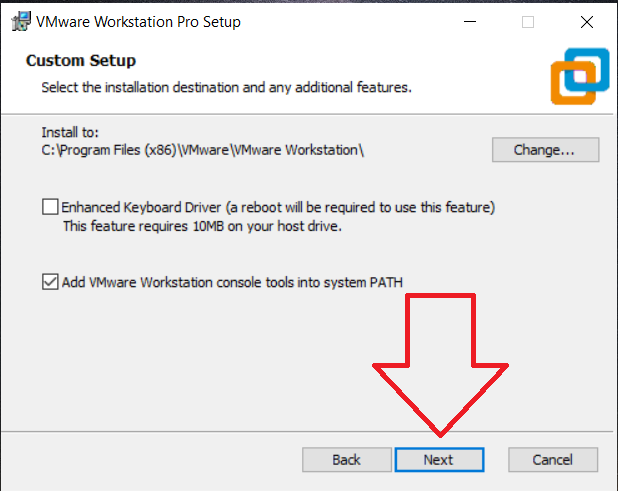Click the Custom Setup heading
The image size is (618, 491).
pyautogui.click(x=81, y=61)
